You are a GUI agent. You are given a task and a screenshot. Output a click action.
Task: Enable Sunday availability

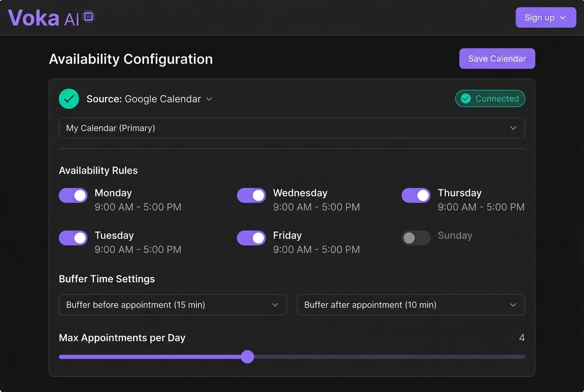[x=416, y=238]
